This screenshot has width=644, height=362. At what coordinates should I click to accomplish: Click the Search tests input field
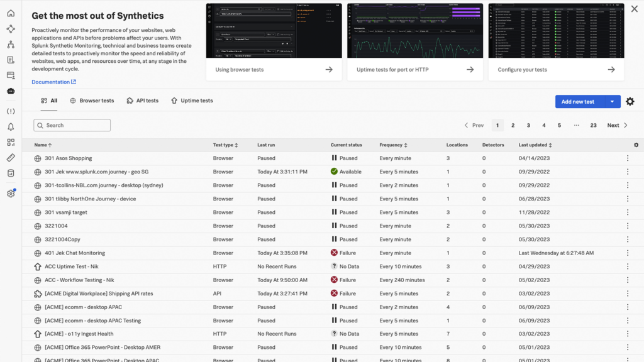click(x=72, y=126)
